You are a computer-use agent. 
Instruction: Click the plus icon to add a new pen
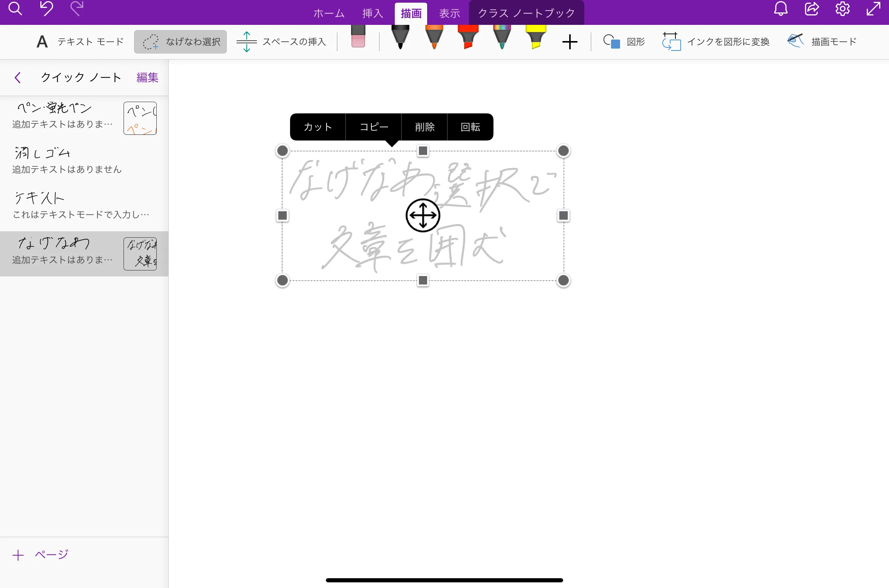570,41
